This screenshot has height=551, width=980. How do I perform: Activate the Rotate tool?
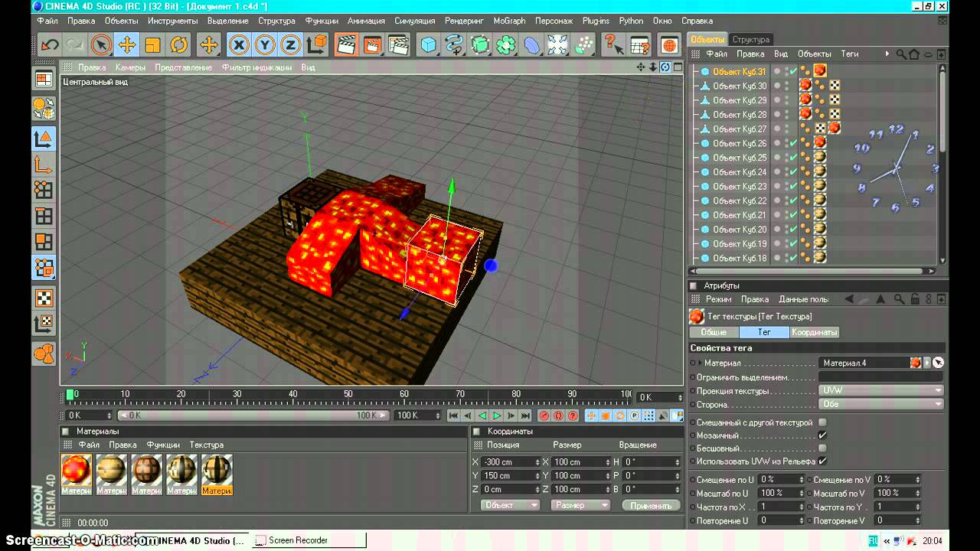point(178,45)
